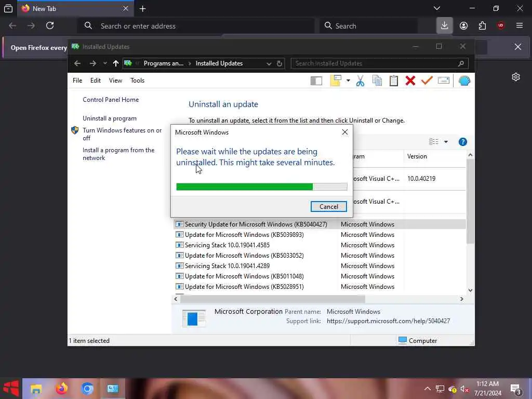Open Uninstall a program link
The height and width of the screenshot is (399, 532).
pos(110,118)
